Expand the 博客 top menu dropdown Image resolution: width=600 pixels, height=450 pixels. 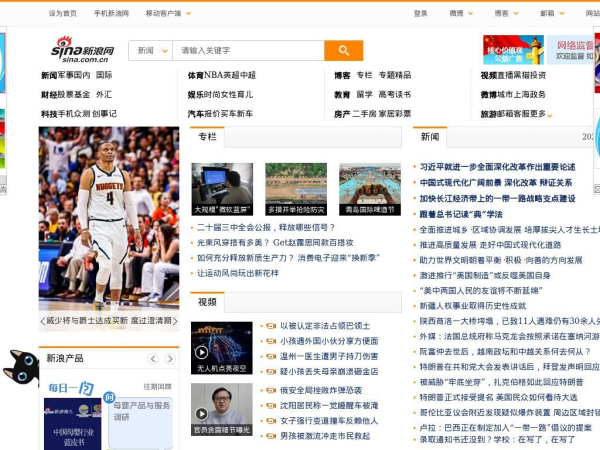click(x=516, y=13)
